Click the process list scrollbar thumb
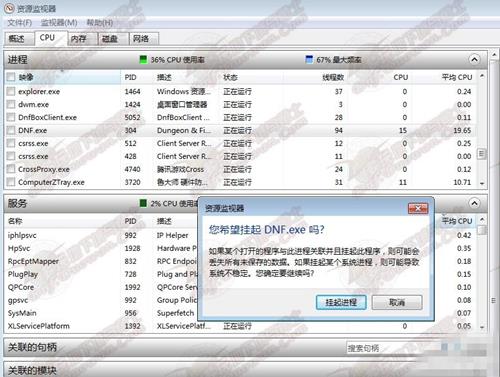 (481, 154)
